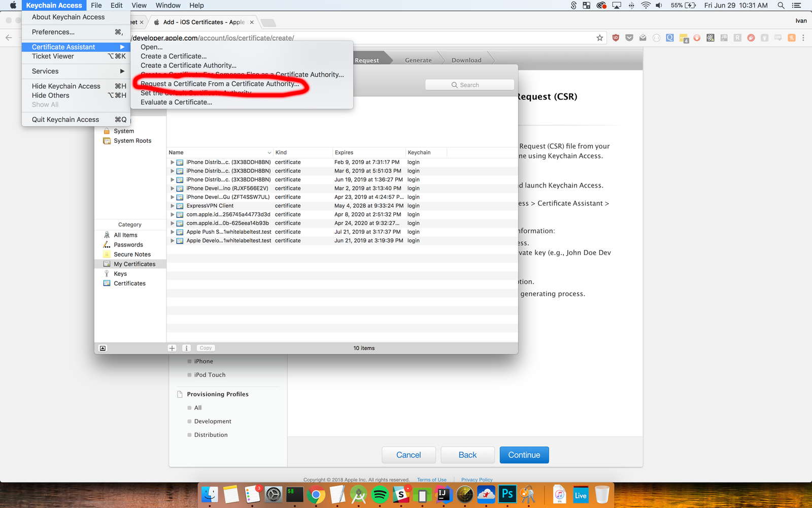Open the React Developer Tools extension

(x=710, y=38)
